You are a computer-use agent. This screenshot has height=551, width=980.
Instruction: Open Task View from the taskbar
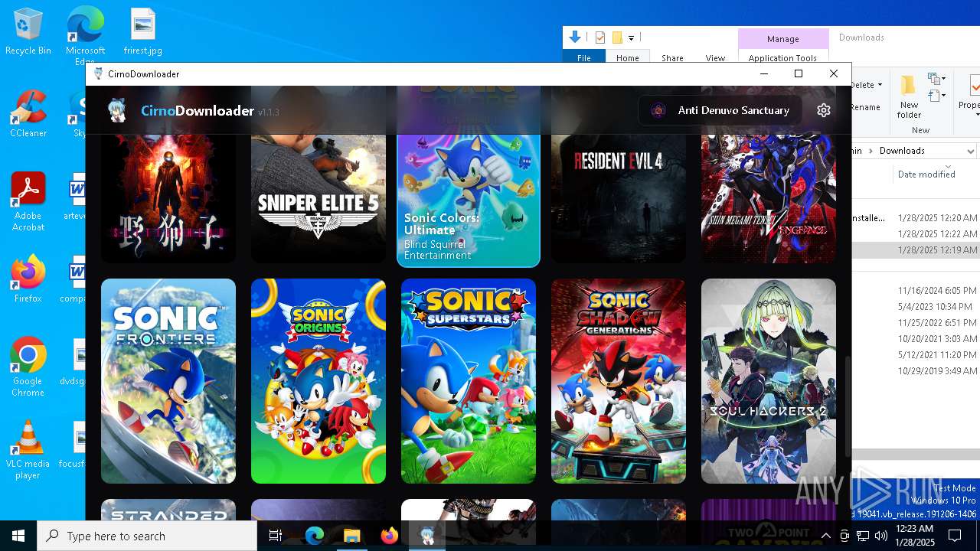point(276,536)
